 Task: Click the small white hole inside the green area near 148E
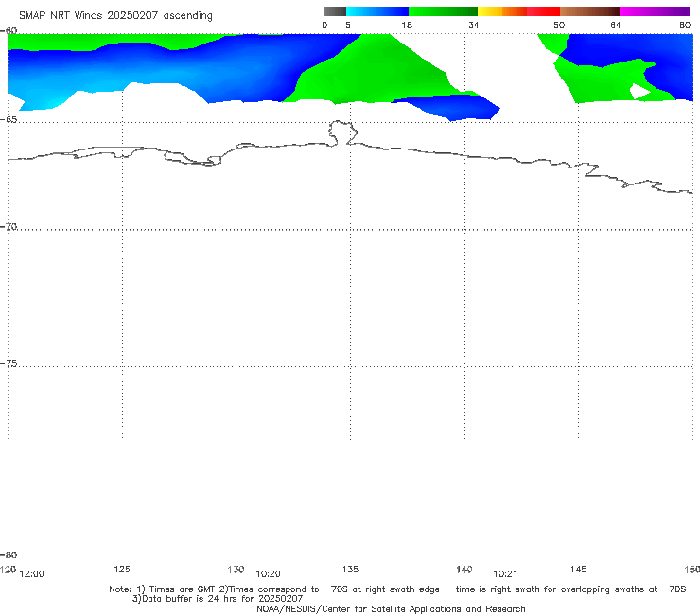click(x=639, y=92)
